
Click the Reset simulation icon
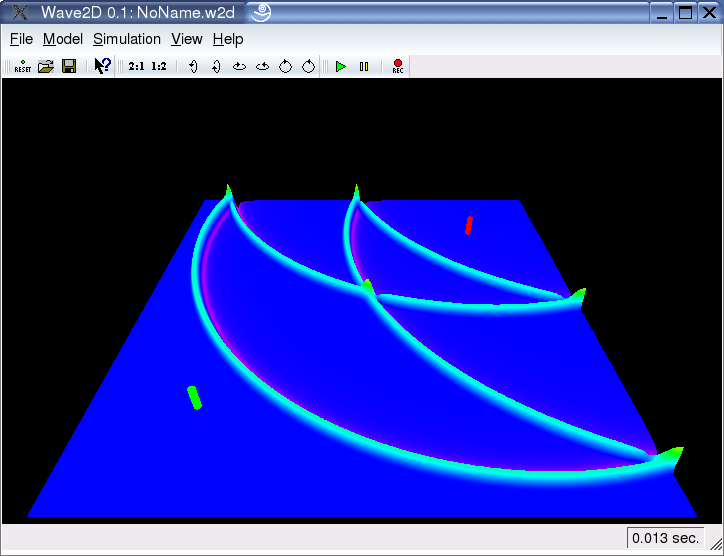coord(22,66)
